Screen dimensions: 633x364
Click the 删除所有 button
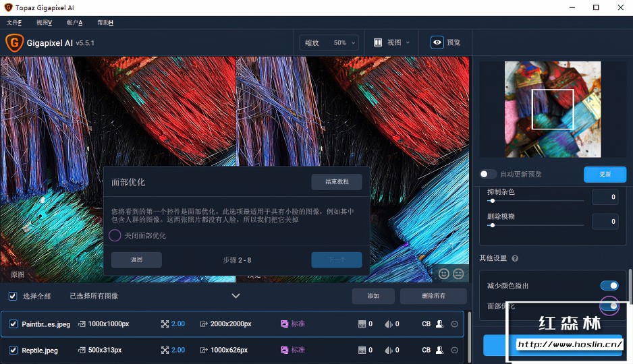point(433,296)
